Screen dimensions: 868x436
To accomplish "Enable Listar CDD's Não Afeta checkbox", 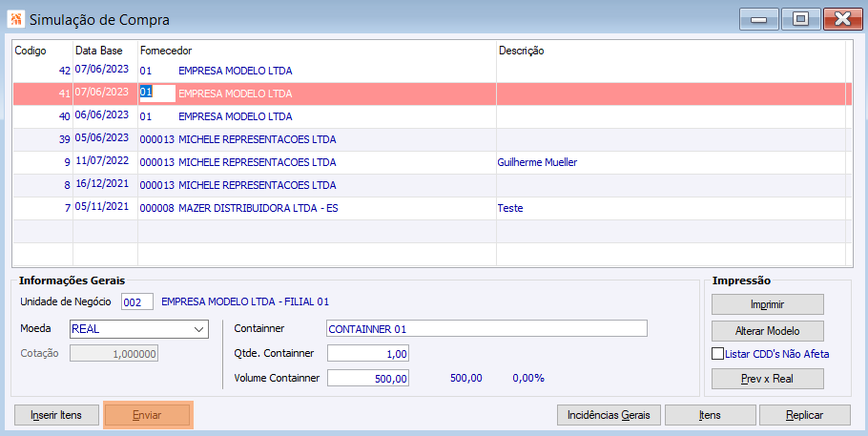I will [717, 353].
